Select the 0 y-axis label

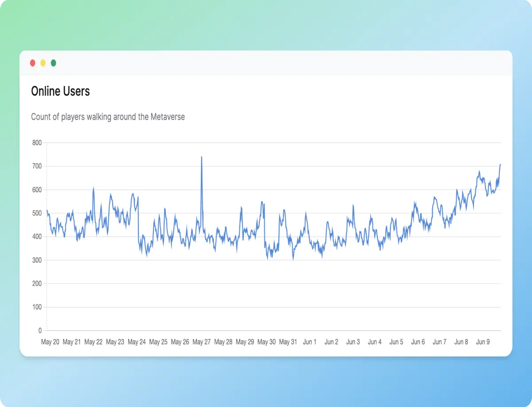point(40,331)
